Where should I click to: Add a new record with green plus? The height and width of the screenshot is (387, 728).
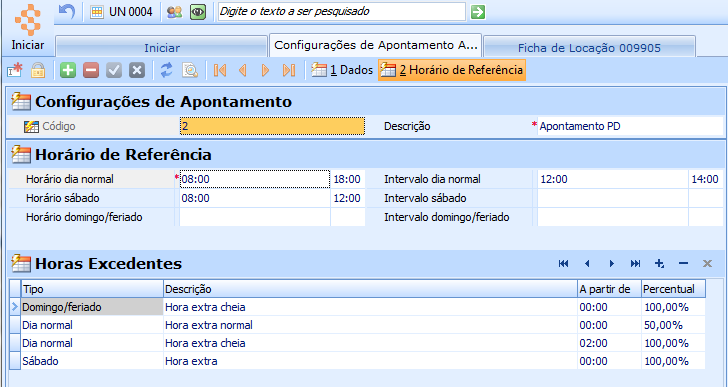point(68,70)
